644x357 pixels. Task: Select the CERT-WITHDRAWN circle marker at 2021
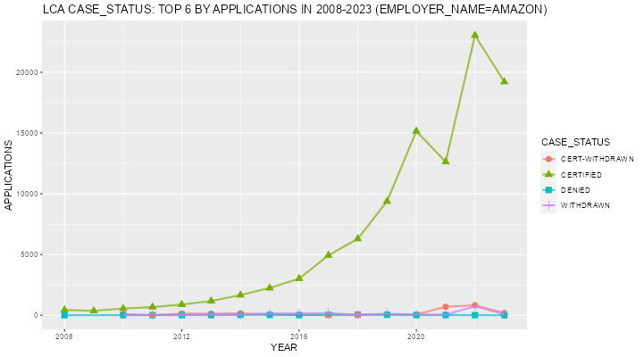pyautogui.click(x=446, y=307)
